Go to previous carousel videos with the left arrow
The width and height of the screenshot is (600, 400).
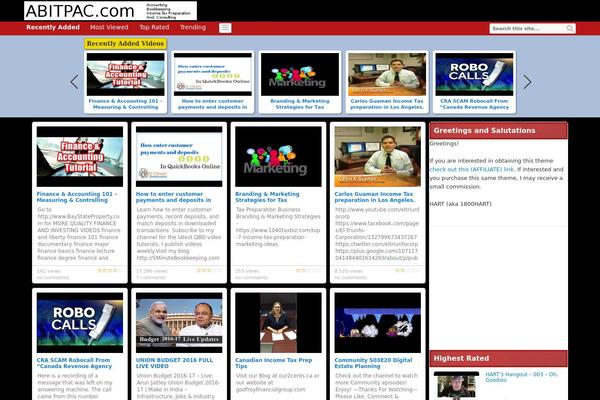click(x=75, y=82)
